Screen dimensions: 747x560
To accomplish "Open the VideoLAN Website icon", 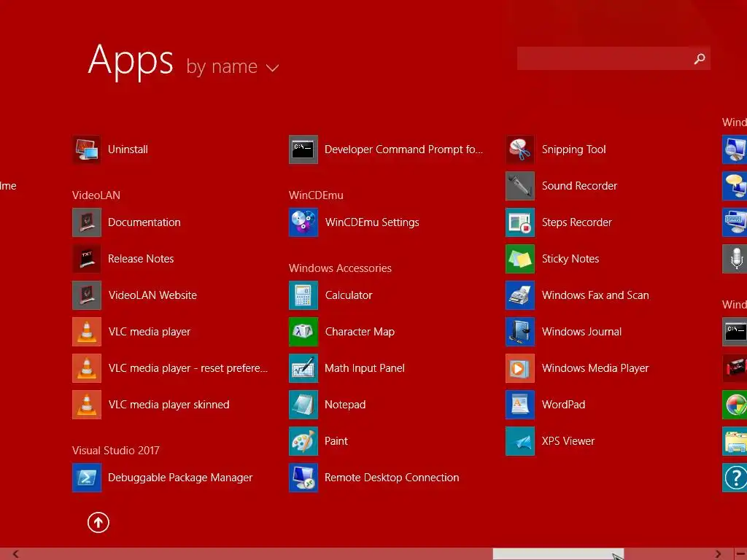I will coord(86,295).
